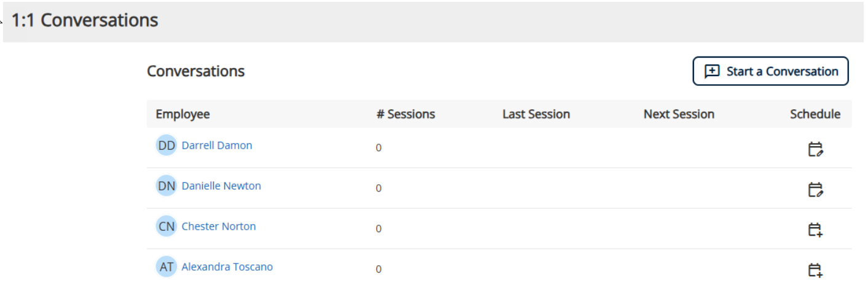Click the DD avatar circle
The height and width of the screenshot is (291, 868).
(167, 145)
